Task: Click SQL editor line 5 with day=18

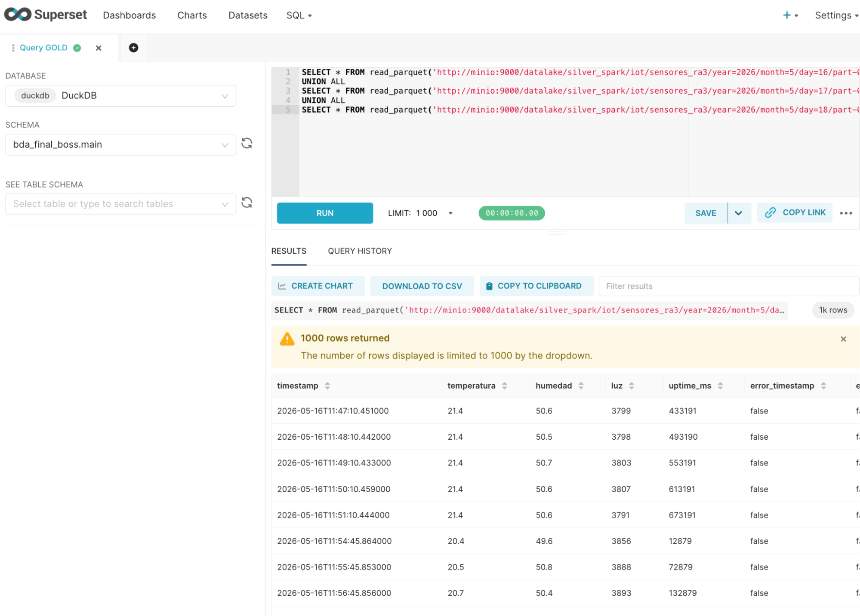Action: point(579,110)
